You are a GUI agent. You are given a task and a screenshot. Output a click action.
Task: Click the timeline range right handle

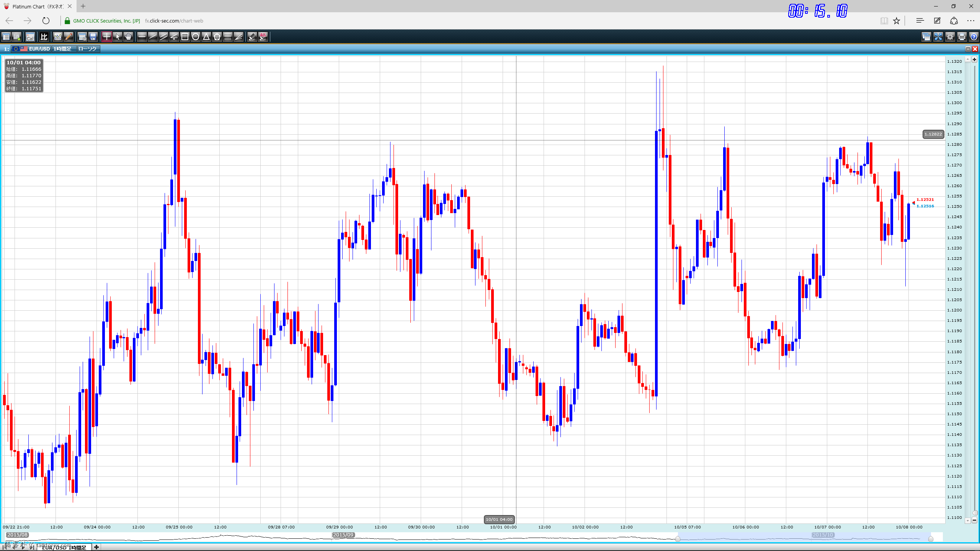coord(931,539)
